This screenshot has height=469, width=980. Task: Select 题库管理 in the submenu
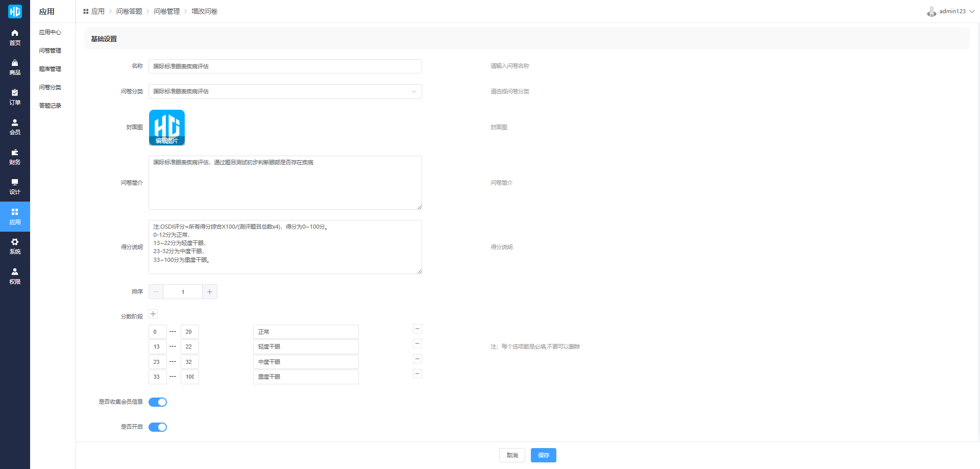tap(50, 69)
